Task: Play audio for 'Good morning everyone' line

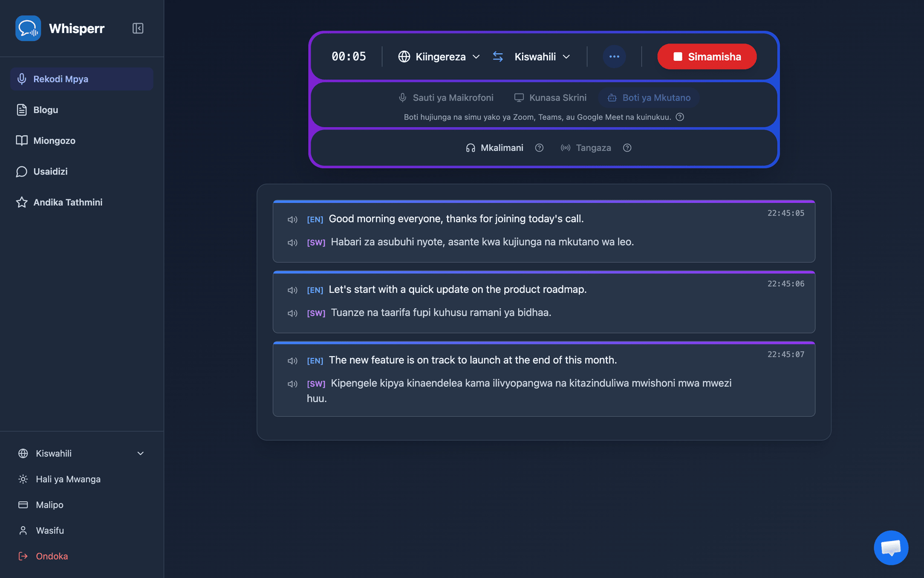Action: (x=293, y=220)
